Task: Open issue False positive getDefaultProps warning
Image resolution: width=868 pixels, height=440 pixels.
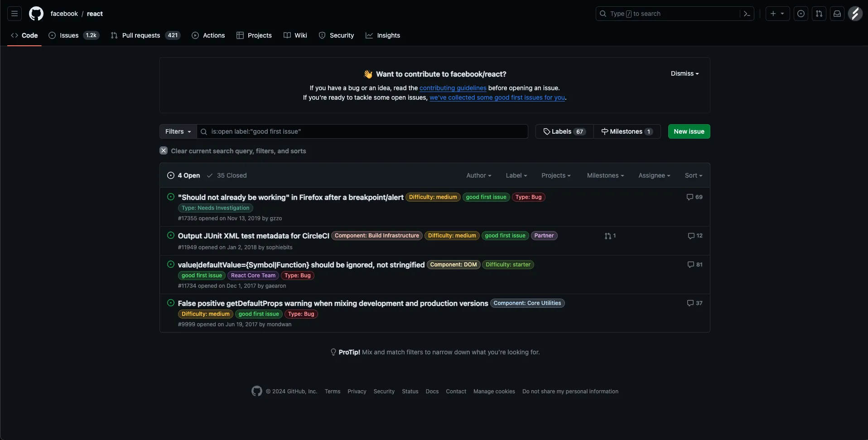Action: [333, 303]
